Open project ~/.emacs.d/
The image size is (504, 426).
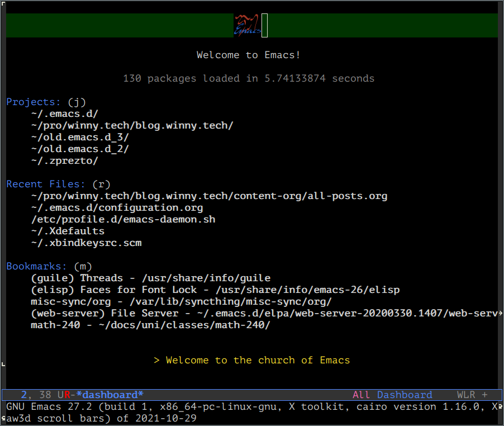[65, 114]
